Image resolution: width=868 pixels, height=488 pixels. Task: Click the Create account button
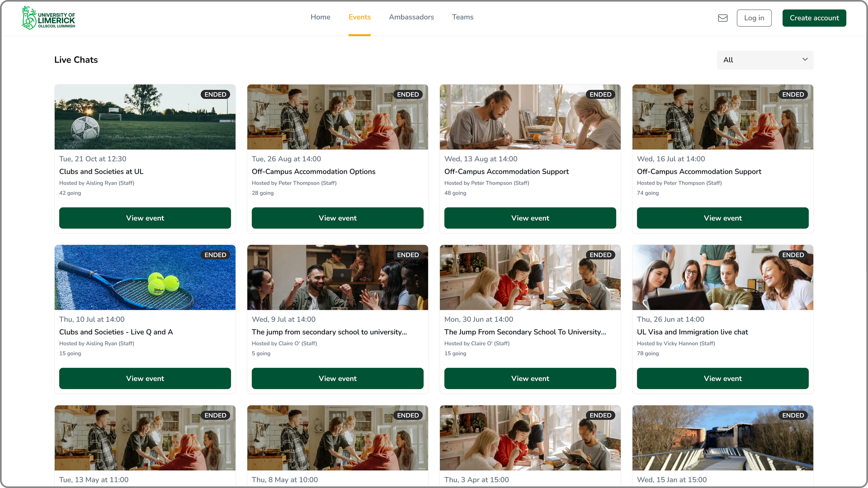coord(814,18)
